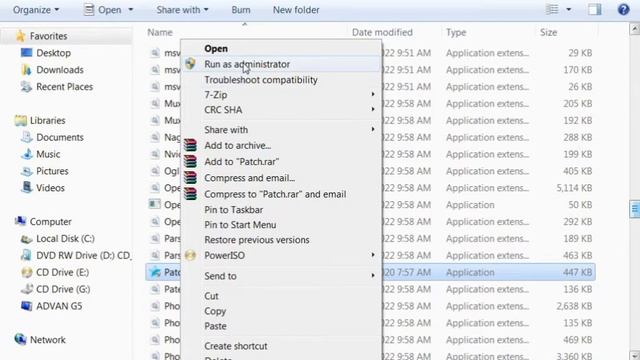Image resolution: width=640 pixels, height=360 pixels.
Task: Sort by the Type column header
Action: [456, 32]
